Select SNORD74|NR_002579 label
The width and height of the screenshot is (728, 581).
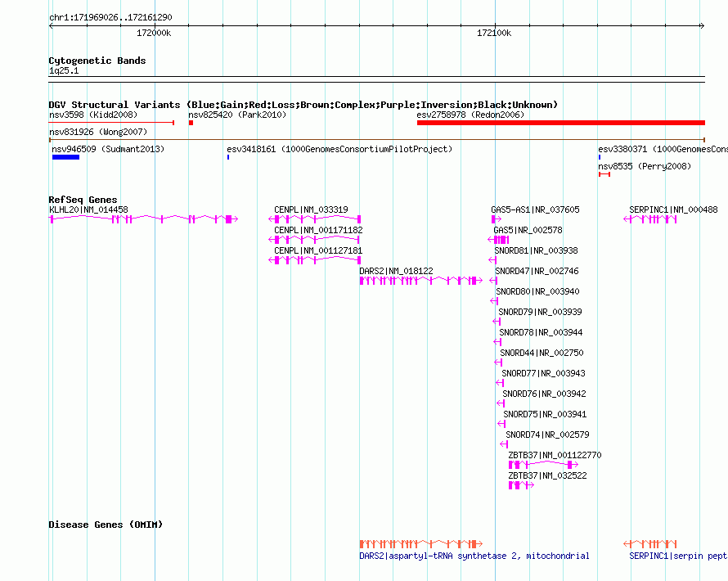(547, 435)
